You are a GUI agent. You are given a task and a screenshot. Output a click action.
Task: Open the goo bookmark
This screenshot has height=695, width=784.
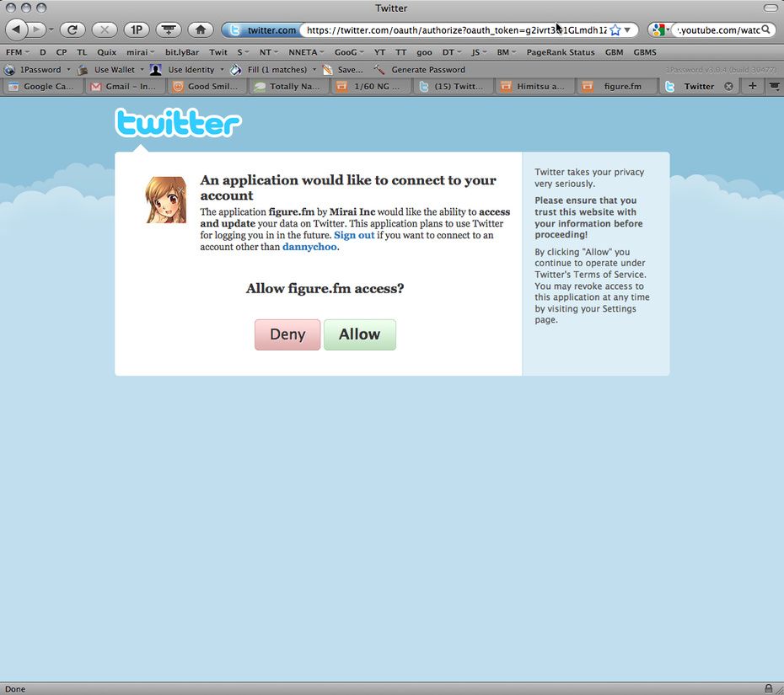coord(424,52)
